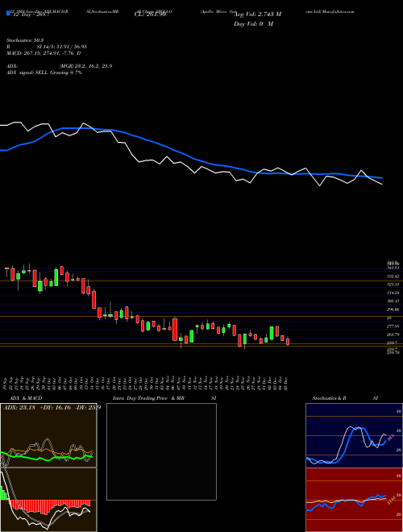Click the 'Day Vol: 0 M' text
The width and height of the screenshot is (403, 532).
[x=253, y=23]
